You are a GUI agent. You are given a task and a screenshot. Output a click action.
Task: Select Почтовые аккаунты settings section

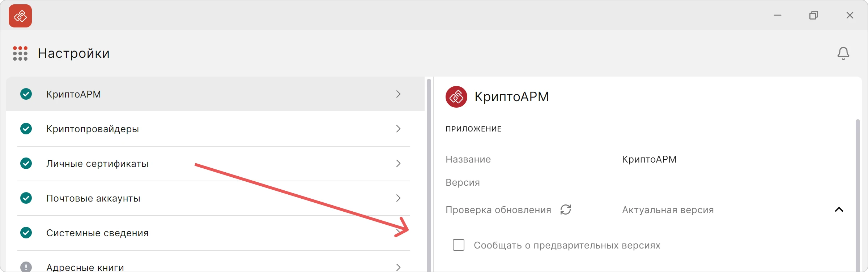(x=215, y=198)
